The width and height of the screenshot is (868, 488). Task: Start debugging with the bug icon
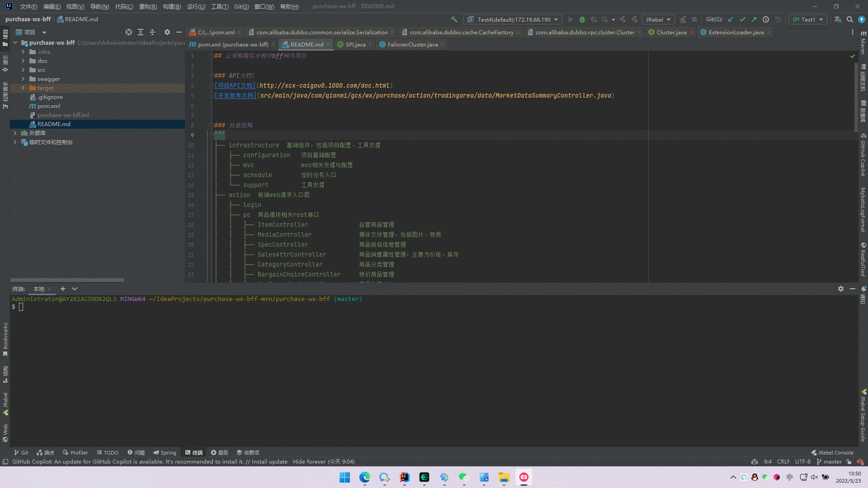coord(582,19)
